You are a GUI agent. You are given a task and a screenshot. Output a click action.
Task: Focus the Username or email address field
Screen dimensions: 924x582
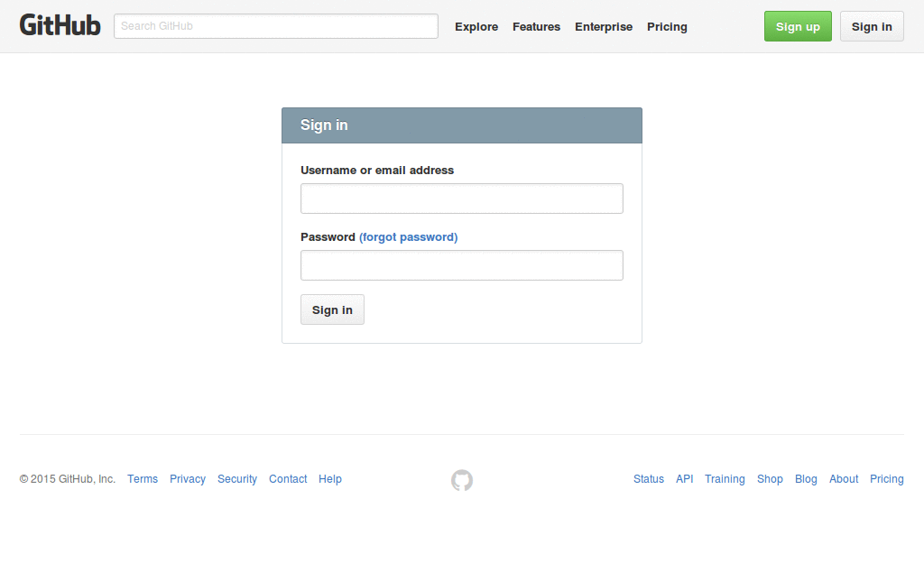(x=461, y=199)
